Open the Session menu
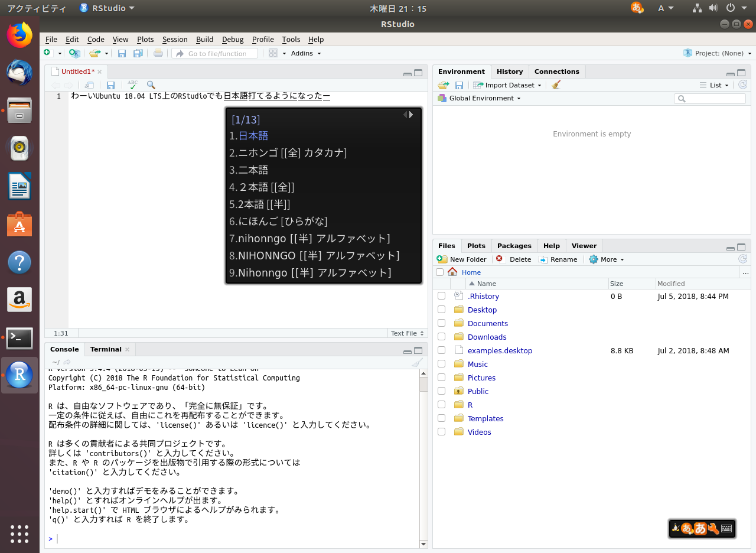Screen dimensions: 756x553 coord(175,40)
